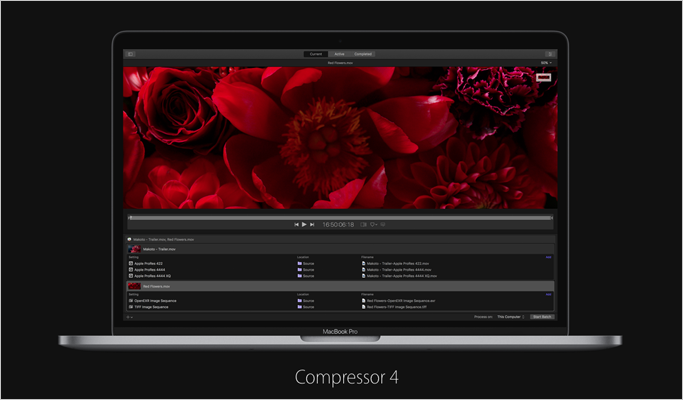
Task: Click Add for the Red Flowers job
Action: click(548, 294)
